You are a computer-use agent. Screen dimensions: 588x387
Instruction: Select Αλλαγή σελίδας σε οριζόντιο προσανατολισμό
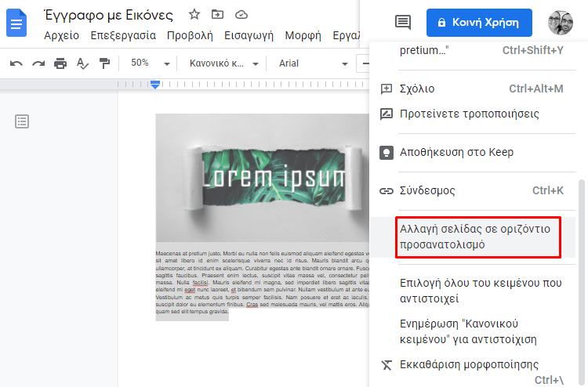473,237
